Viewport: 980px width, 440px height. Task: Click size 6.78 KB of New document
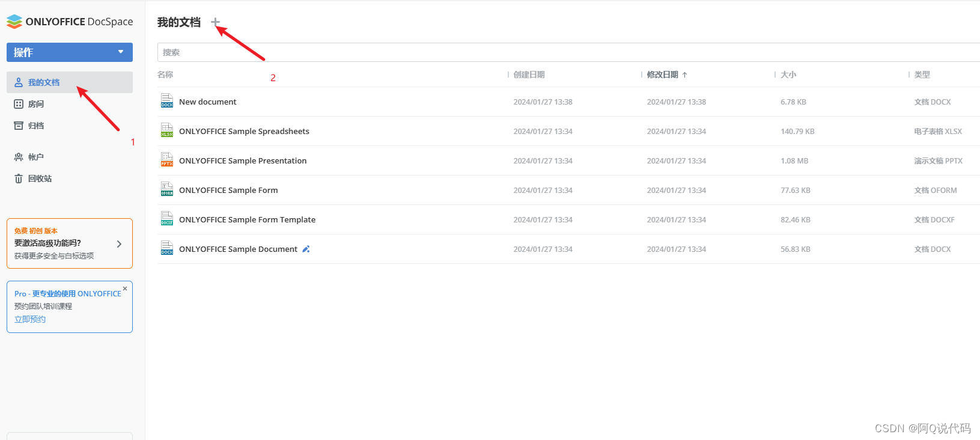pos(793,102)
